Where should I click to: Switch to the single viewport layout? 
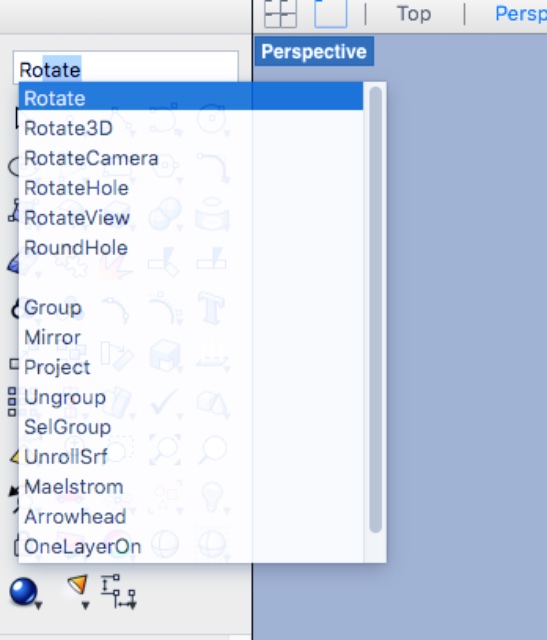[331, 13]
